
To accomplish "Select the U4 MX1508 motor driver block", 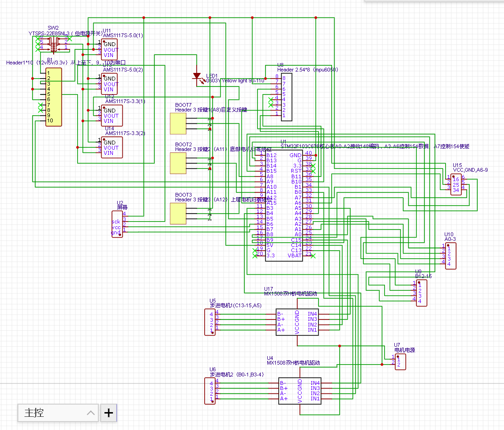I will (x=300, y=391).
